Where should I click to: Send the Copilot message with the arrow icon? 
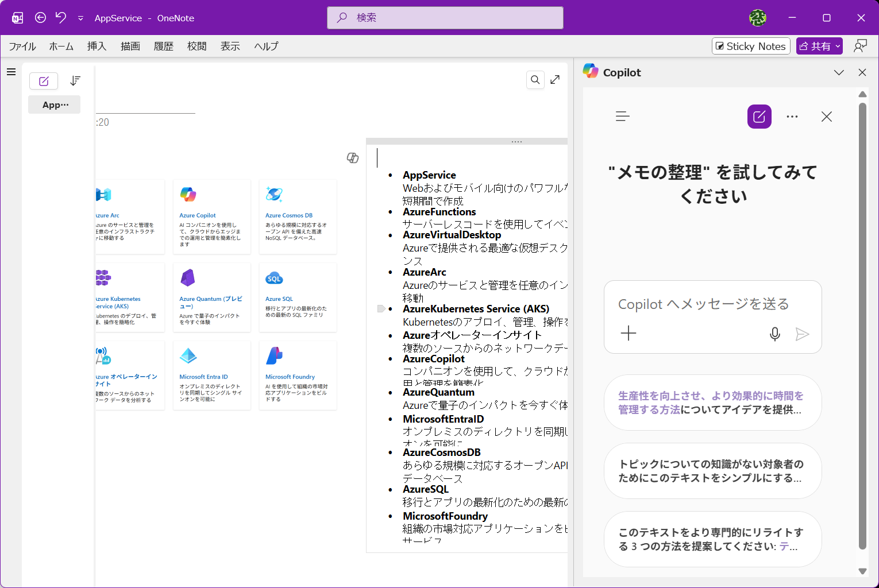tap(803, 334)
